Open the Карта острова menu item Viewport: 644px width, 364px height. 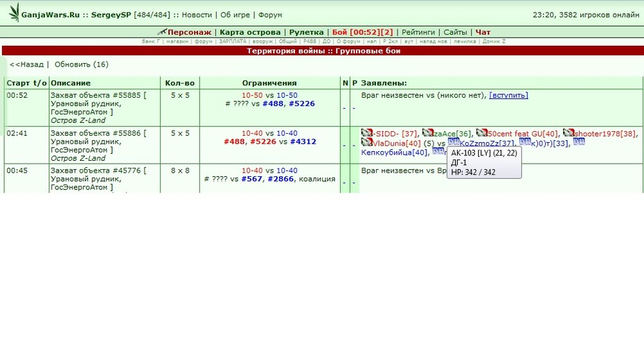coord(250,32)
